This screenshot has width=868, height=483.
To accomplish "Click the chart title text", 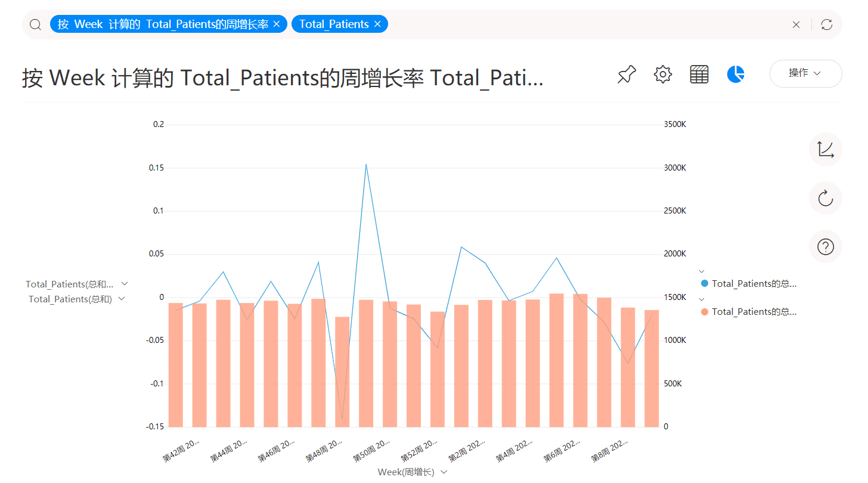I will click(283, 78).
